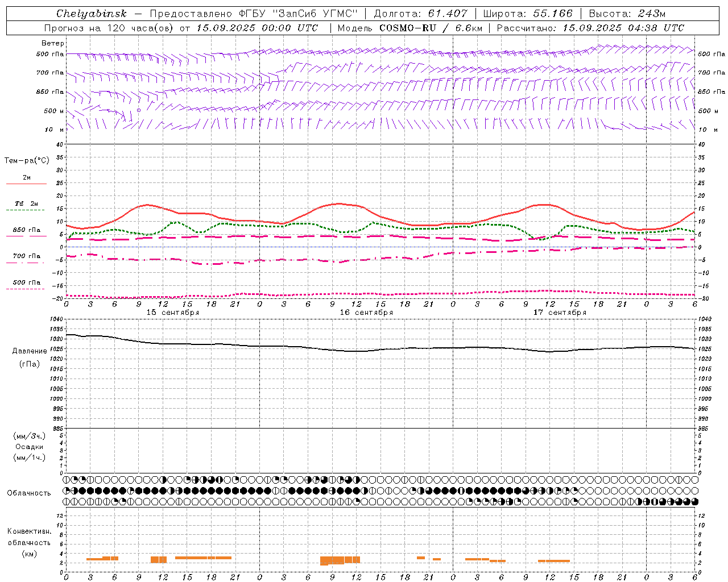Click the "Тем-ра(°C)" temperature axis title
The width and height of the screenshot is (728, 582).
point(27,161)
